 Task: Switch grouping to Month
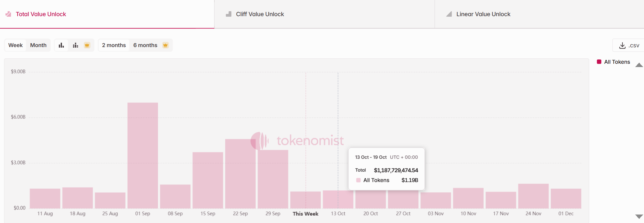[38, 45]
